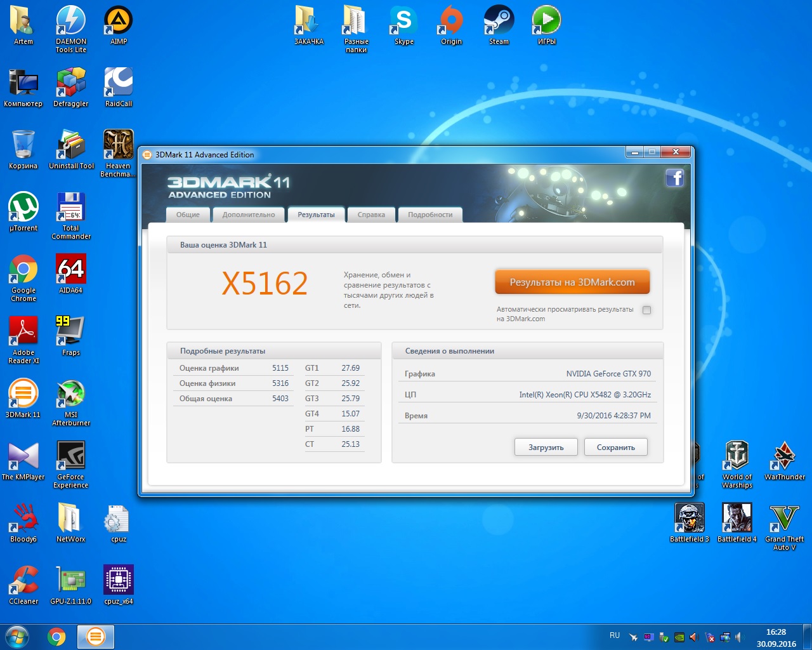Select the ЗАКАЧКА folder shortcut
Viewport: 812px width, 650px height.
click(x=309, y=25)
